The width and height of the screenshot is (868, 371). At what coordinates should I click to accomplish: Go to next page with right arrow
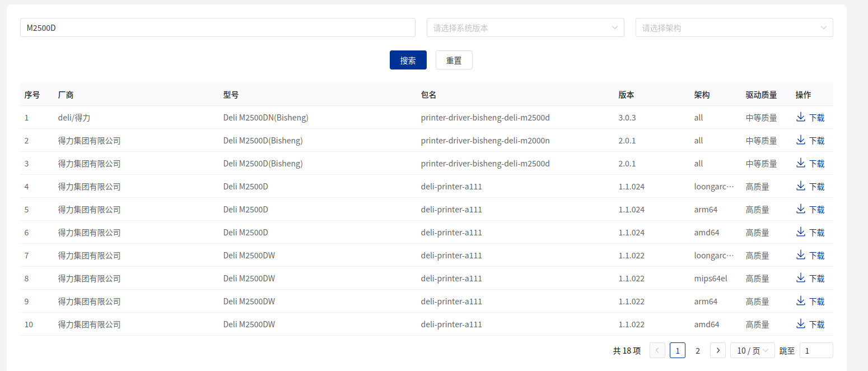(x=718, y=350)
